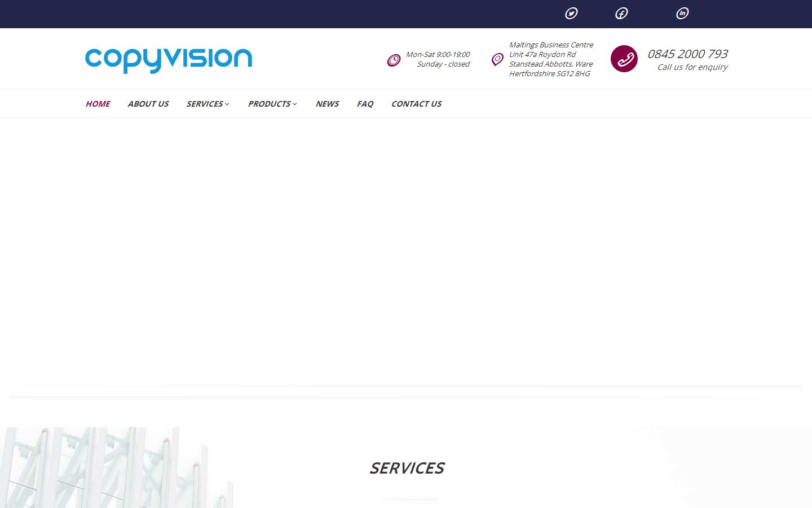Click the phone number 0845 2000 793
The width and height of the screenshot is (812, 508).
click(x=688, y=54)
